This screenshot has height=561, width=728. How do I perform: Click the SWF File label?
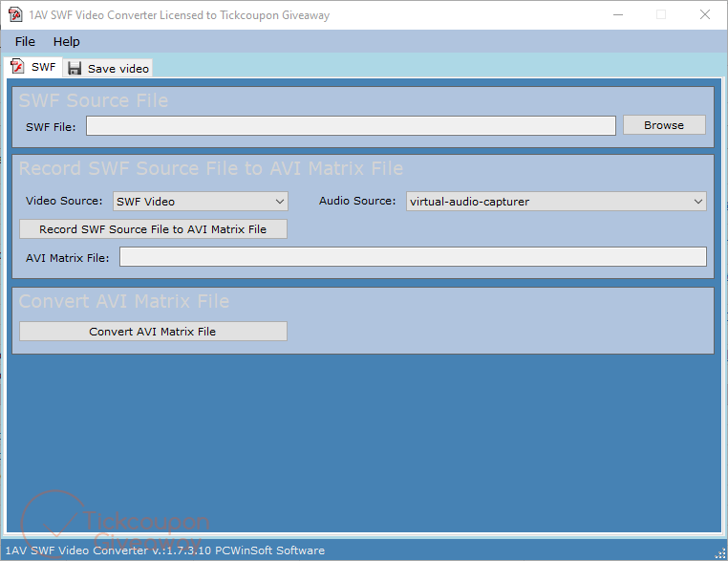(x=51, y=127)
